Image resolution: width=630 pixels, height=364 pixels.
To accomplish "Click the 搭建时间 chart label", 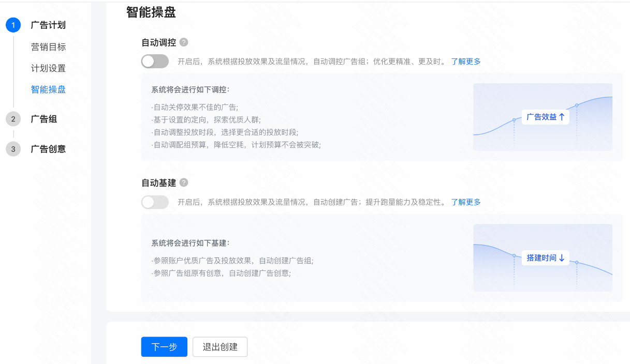I will click(545, 257).
